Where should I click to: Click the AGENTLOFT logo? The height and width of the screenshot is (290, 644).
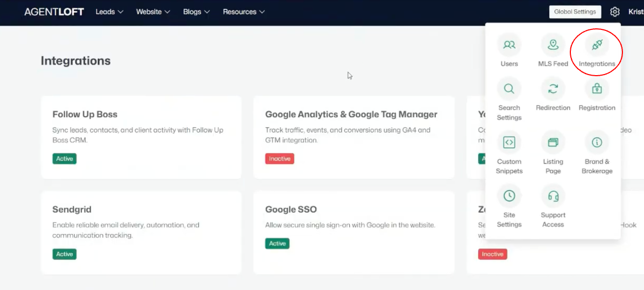[x=54, y=12]
